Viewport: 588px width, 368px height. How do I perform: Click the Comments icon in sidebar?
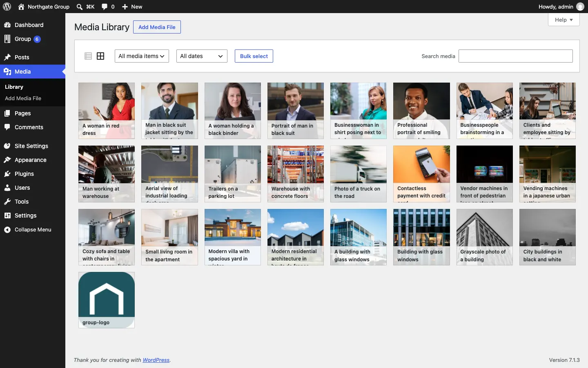[7, 127]
